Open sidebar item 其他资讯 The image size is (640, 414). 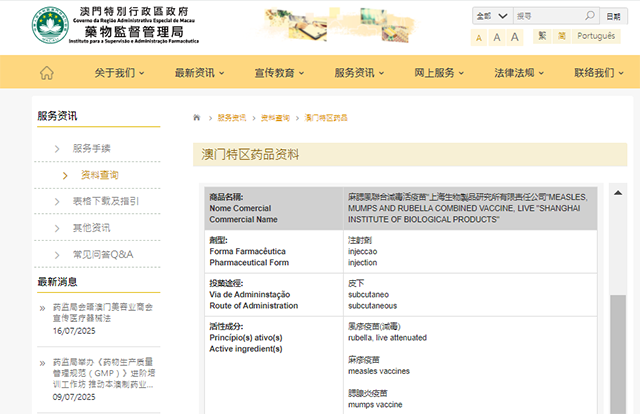tap(92, 228)
